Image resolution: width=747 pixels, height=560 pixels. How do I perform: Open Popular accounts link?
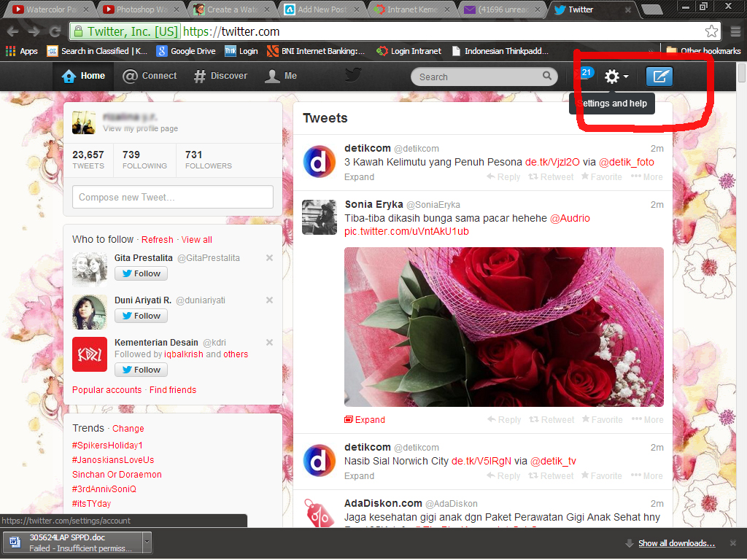tap(107, 390)
